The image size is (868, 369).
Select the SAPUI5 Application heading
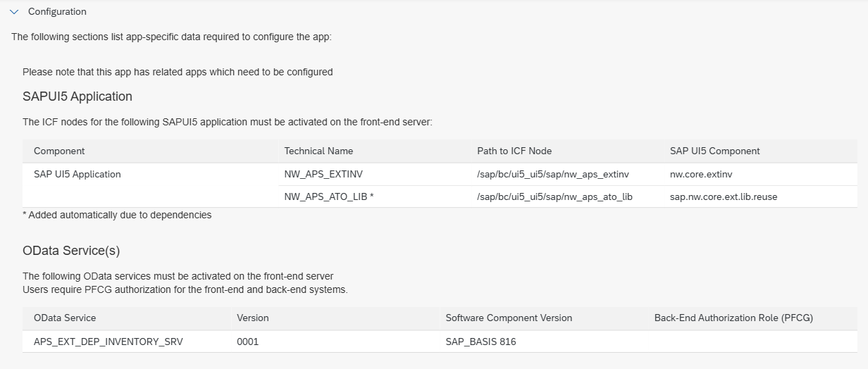[77, 96]
